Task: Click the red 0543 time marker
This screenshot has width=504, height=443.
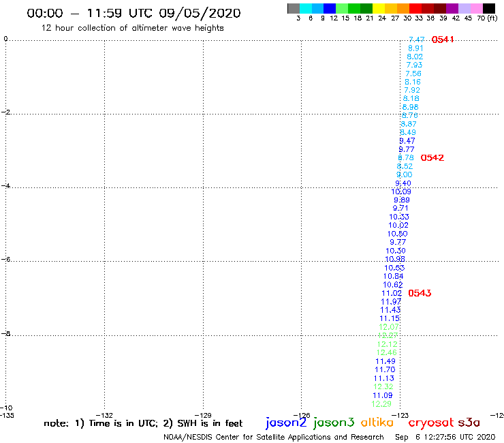Action: coord(420,293)
